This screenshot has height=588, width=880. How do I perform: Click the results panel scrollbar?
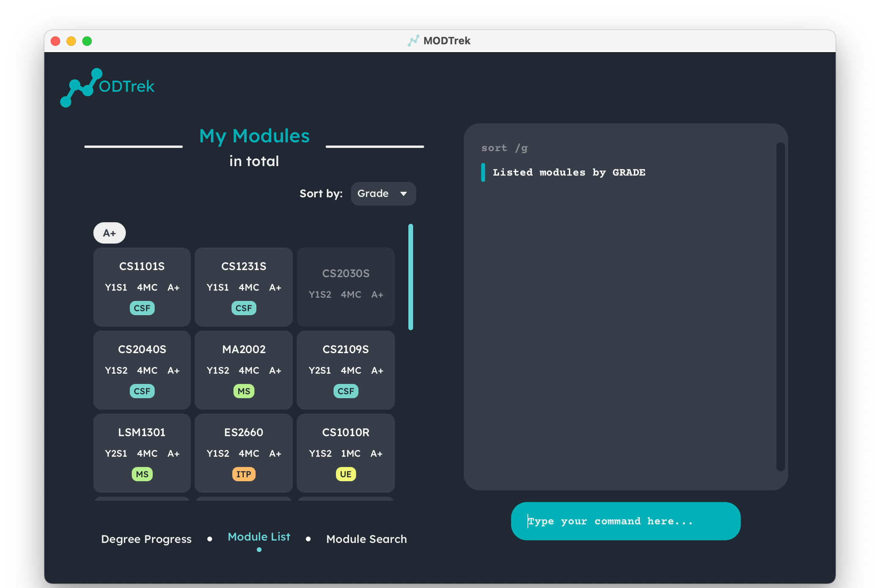point(780,306)
